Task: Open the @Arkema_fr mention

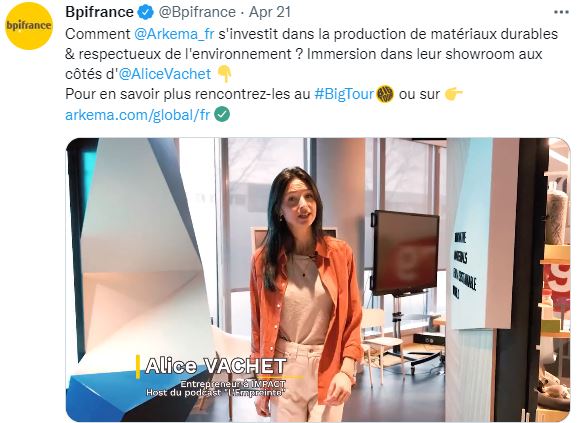Action: click(x=174, y=34)
